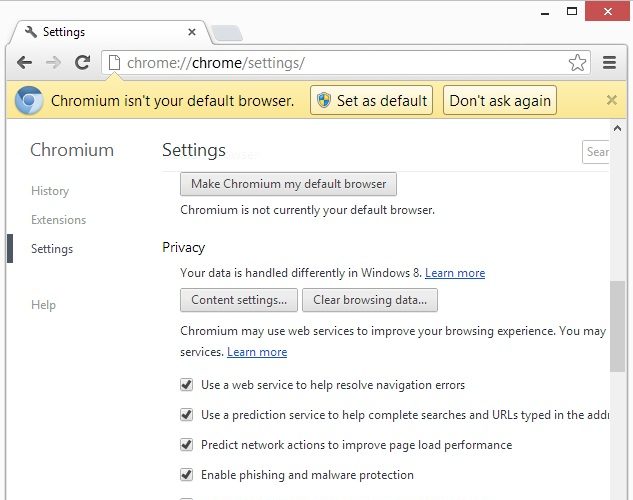Open the Chromium hamburger menu
The image size is (633, 500).
click(610, 63)
